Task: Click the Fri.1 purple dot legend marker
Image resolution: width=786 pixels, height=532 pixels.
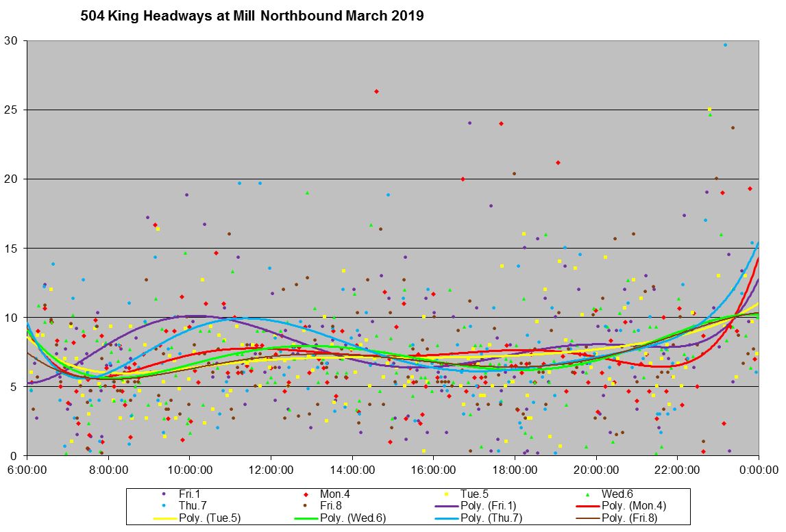Action: [163, 494]
